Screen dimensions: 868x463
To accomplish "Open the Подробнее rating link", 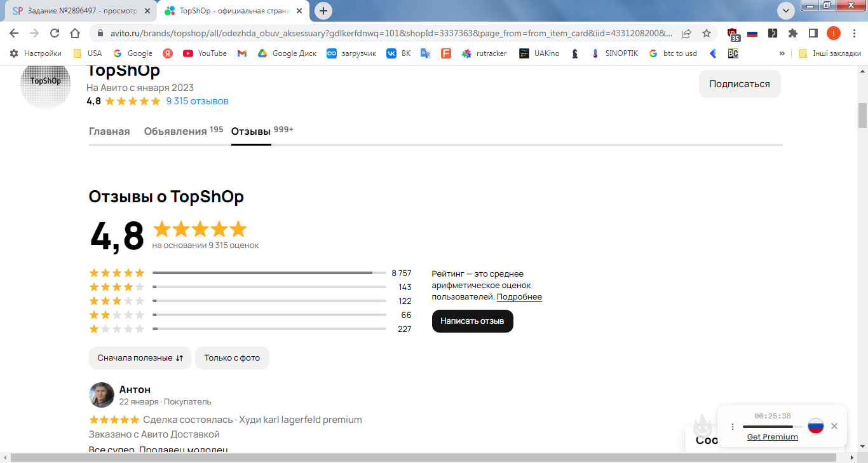I will [519, 297].
